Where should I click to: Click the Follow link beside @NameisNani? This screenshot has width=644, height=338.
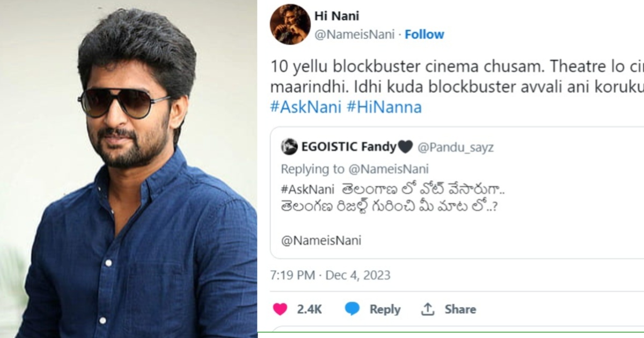pos(424,34)
